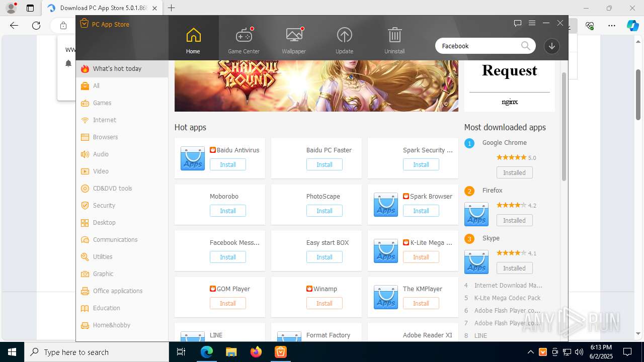Select the Security category
The image size is (644, 362).
pos(122,206)
